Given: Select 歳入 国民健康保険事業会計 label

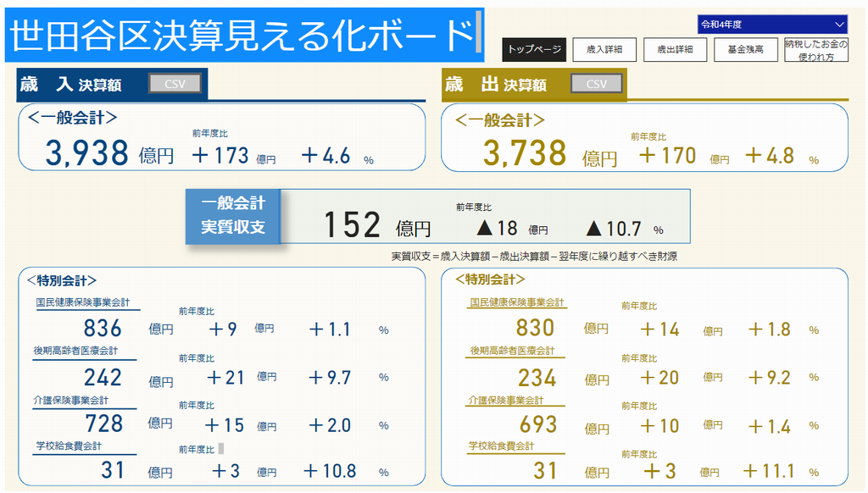Looking at the screenshot, I should (83, 302).
